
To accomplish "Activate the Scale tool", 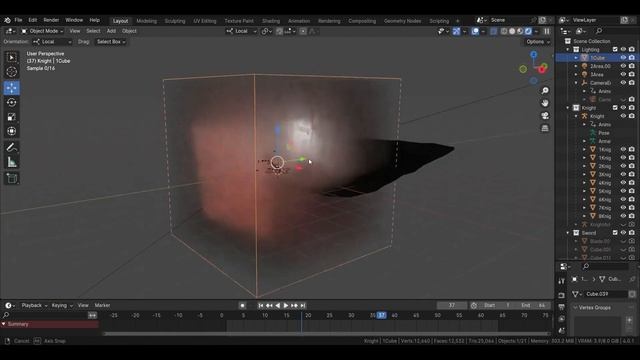I will click(x=11, y=117).
